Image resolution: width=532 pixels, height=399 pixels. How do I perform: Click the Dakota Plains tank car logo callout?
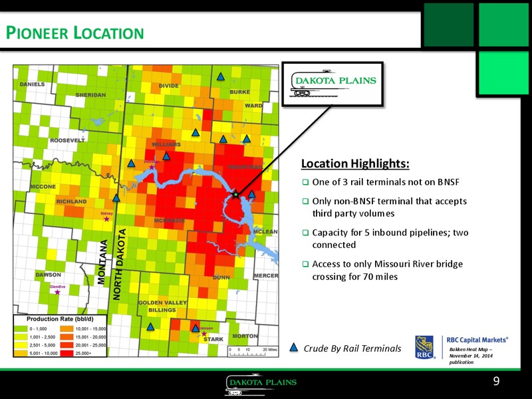point(333,84)
